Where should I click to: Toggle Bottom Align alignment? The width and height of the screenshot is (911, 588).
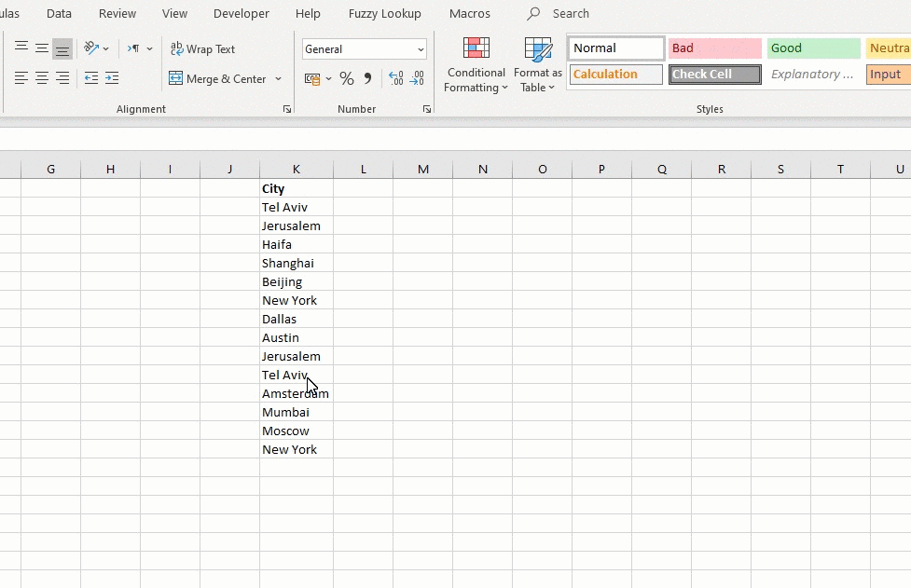point(62,49)
